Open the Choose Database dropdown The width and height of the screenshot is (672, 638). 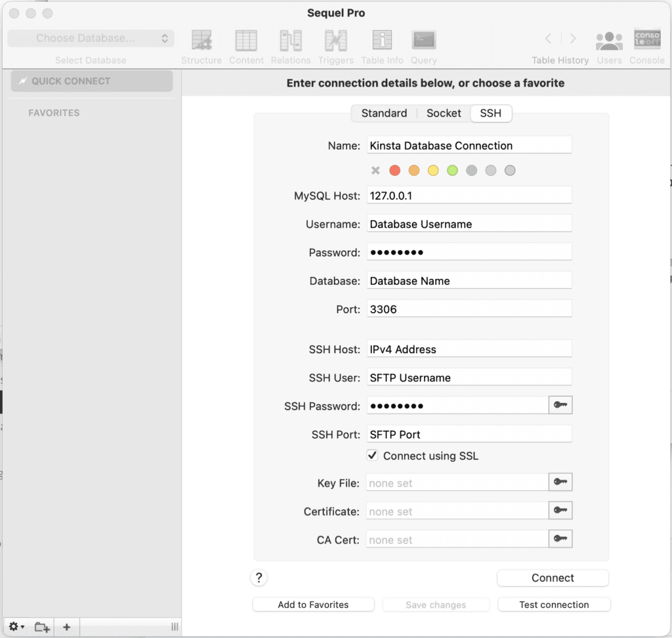(91, 38)
